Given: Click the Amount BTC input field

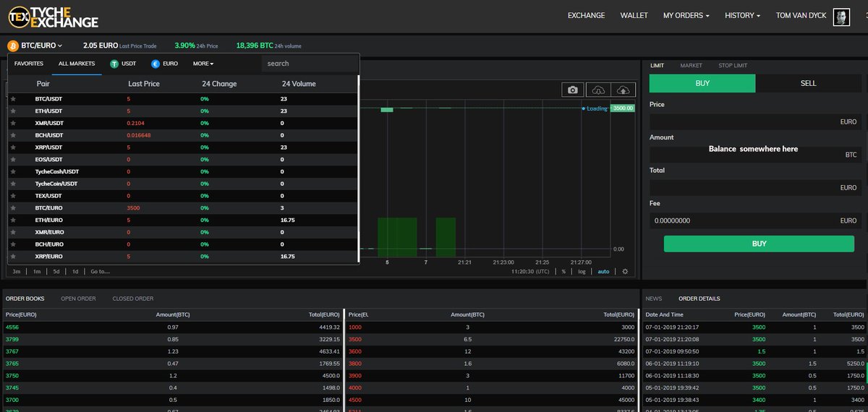Looking at the screenshot, I should pyautogui.click(x=755, y=155).
